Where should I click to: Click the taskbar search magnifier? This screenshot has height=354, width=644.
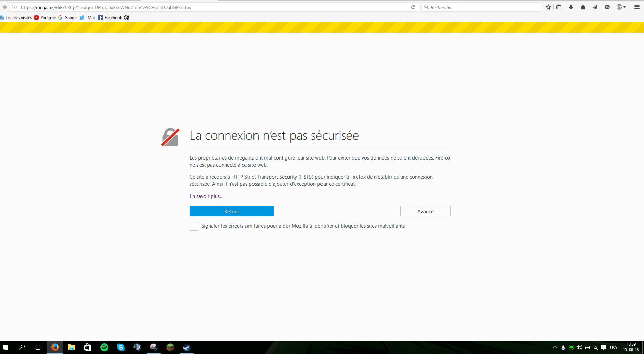(22, 347)
